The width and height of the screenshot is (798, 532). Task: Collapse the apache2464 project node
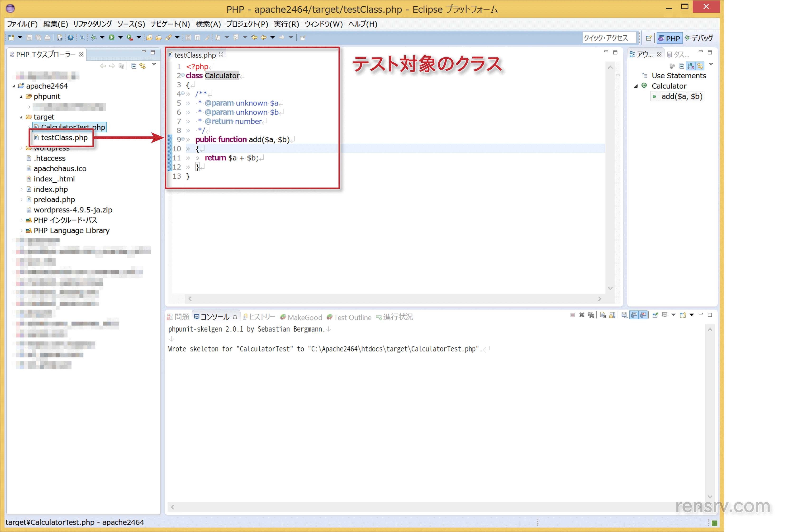14,86
